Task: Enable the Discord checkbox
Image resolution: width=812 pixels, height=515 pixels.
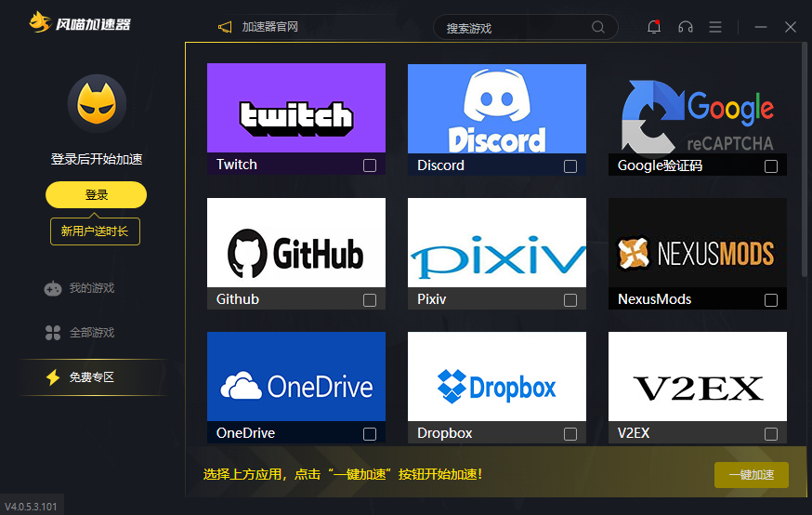Action: pos(570,166)
